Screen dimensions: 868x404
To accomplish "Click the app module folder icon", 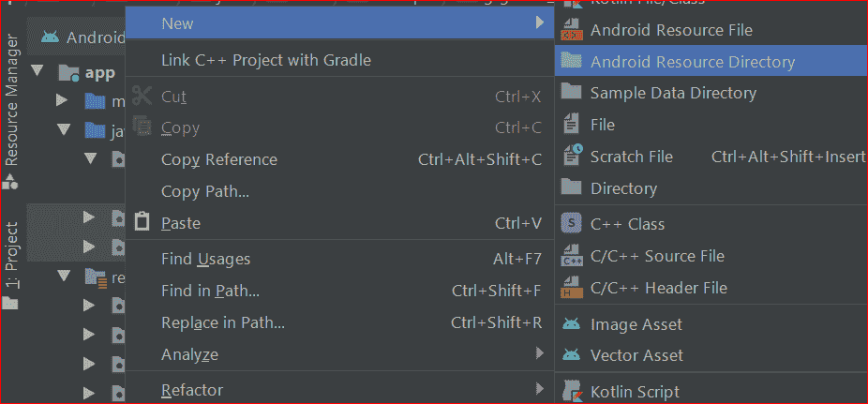I will click(68, 72).
